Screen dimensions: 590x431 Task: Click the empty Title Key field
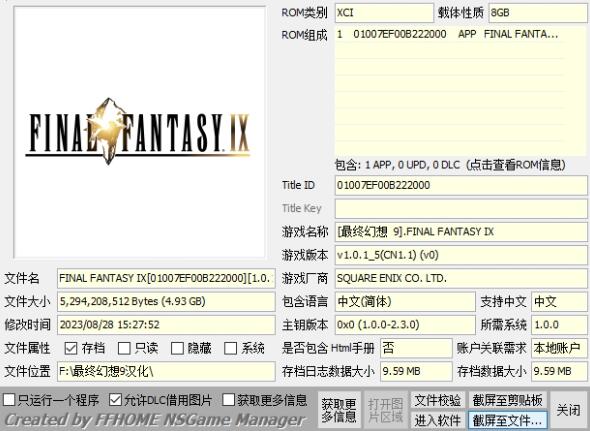point(461,209)
